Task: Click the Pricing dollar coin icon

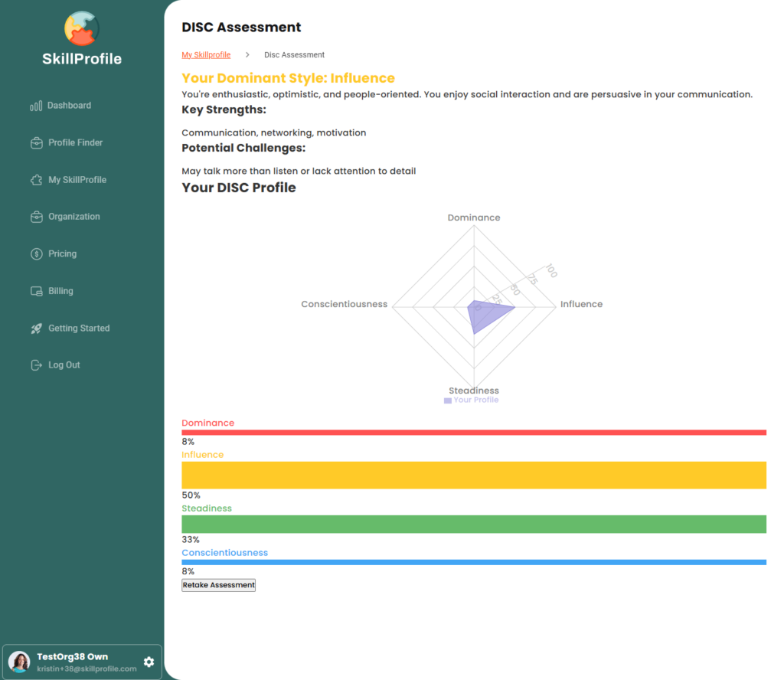Action: click(x=36, y=253)
